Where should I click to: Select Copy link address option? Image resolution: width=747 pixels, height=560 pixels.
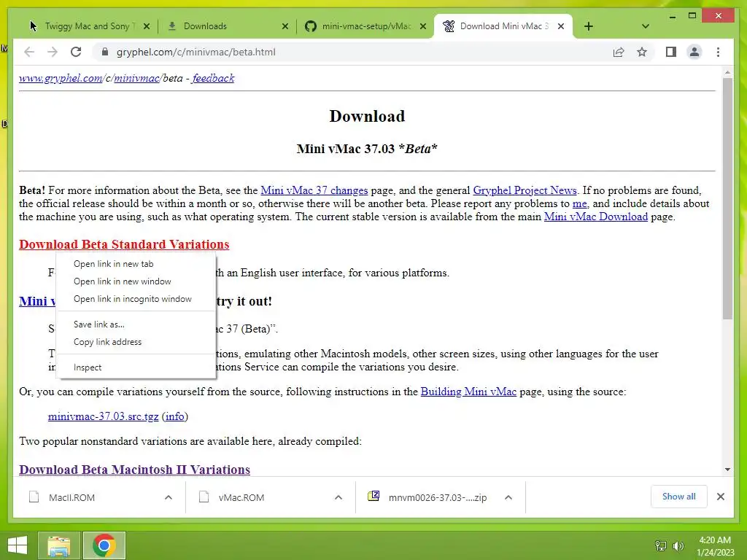tap(136, 342)
